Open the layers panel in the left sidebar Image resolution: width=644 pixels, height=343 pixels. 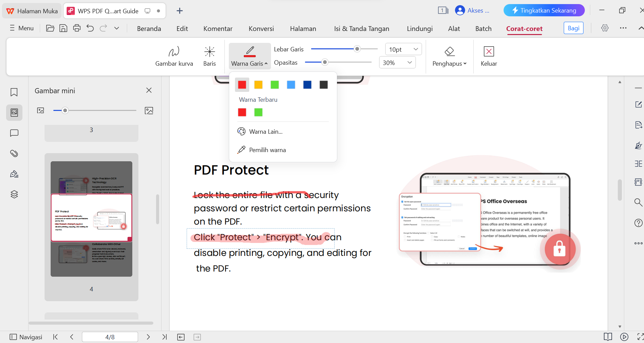(x=14, y=194)
